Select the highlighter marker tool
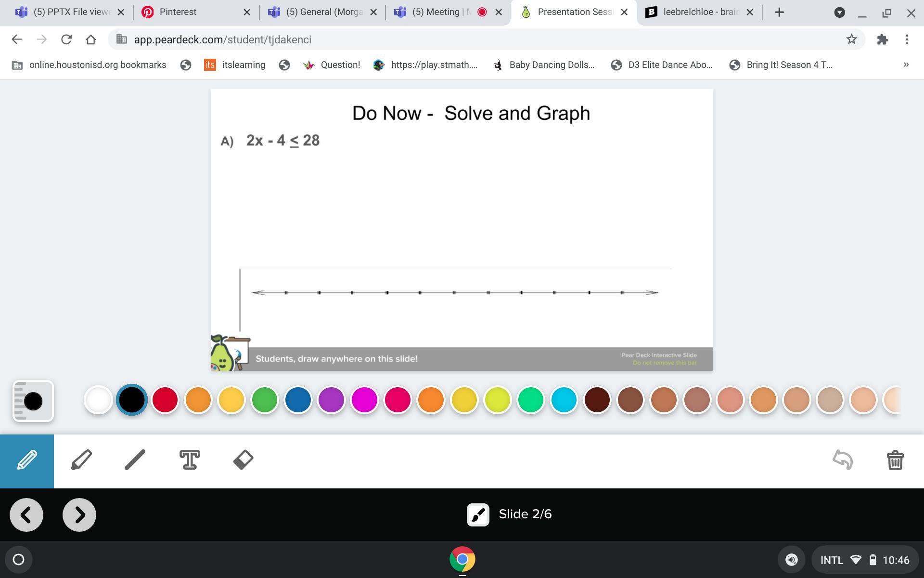The width and height of the screenshot is (924, 578). [81, 460]
